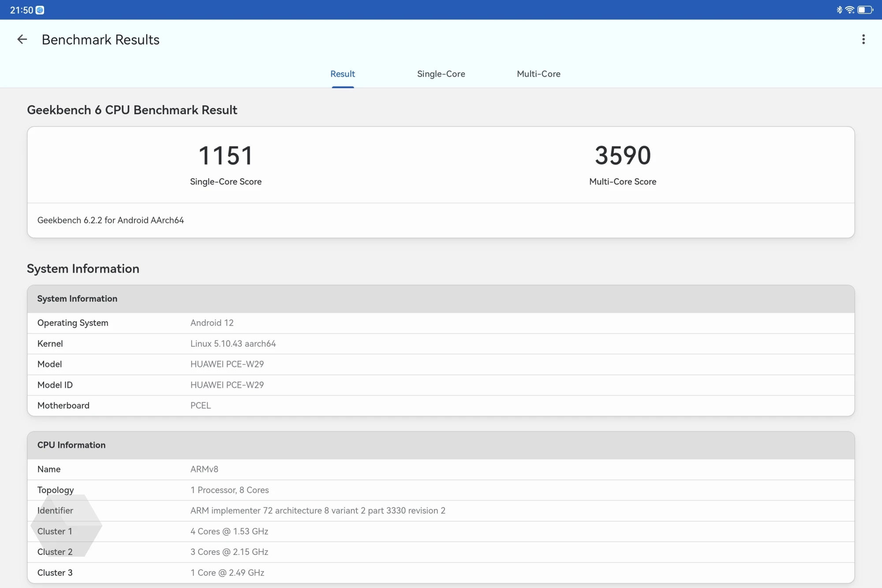Select the Cluster 3 row label
882x588 pixels.
click(55, 573)
